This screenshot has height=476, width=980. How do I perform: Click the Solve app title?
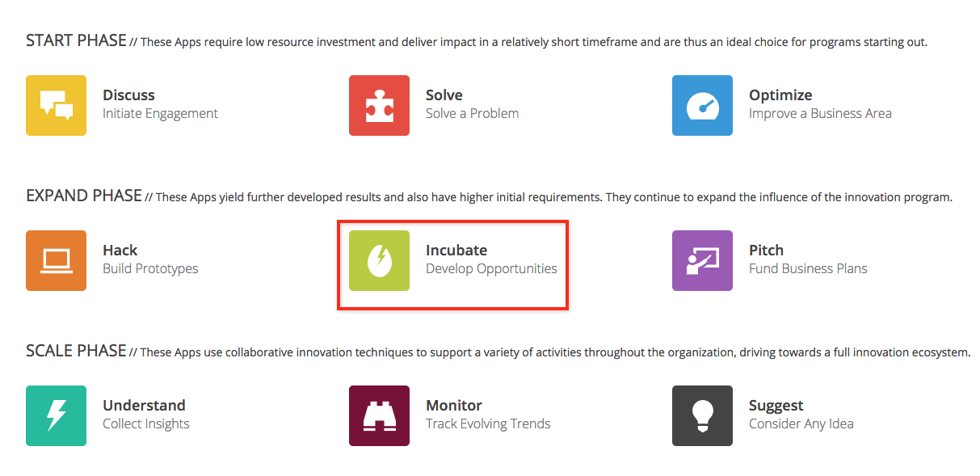[x=444, y=95]
